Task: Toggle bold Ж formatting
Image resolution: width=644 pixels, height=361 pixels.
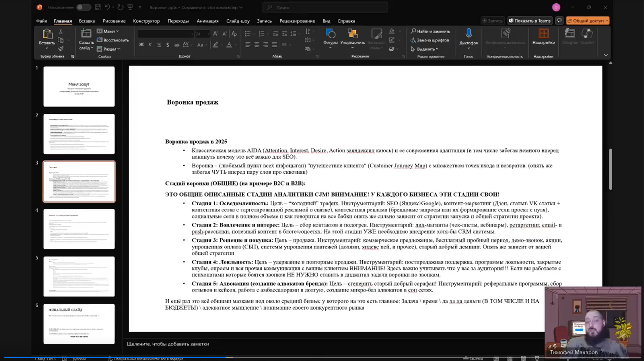Action: [x=141, y=45]
